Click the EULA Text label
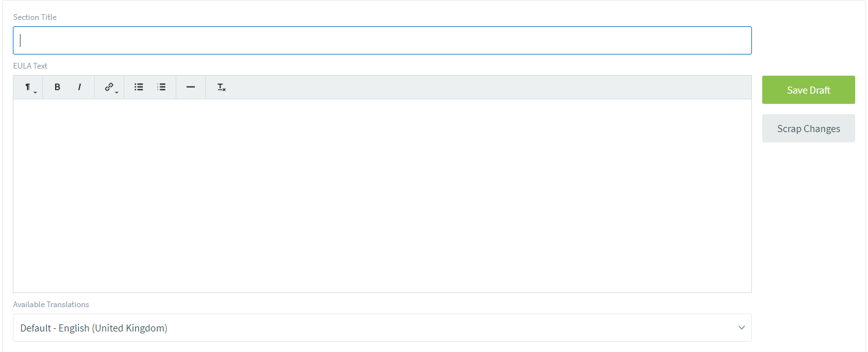The height and width of the screenshot is (352, 868). (x=30, y=66)
